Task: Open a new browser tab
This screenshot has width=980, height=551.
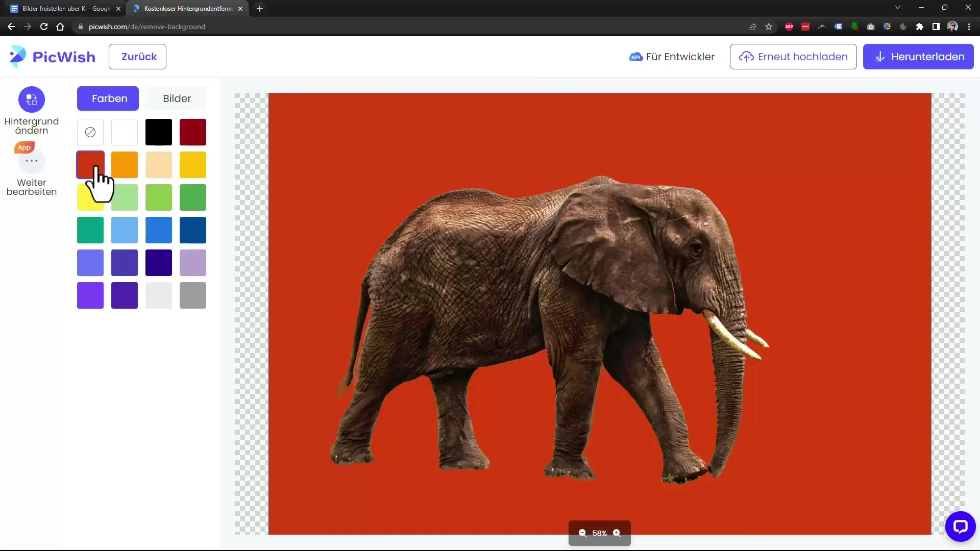Action: (x=260, y=9)
